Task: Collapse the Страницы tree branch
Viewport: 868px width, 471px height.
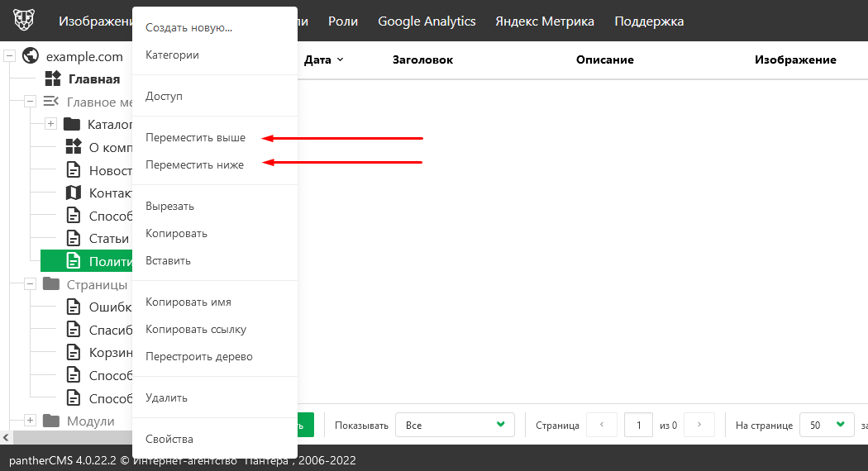Action: coord(30,284)
